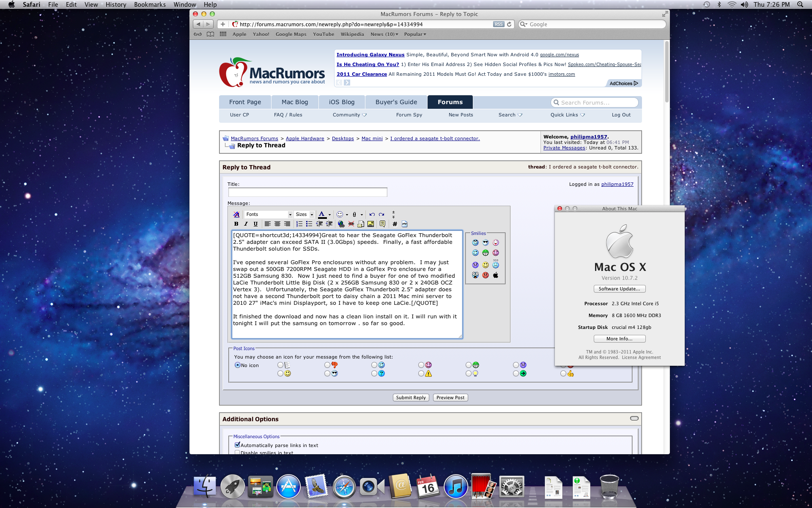Insert the Apple logo smilie
The height and width of the screenshot is (508, 812).
496,275
